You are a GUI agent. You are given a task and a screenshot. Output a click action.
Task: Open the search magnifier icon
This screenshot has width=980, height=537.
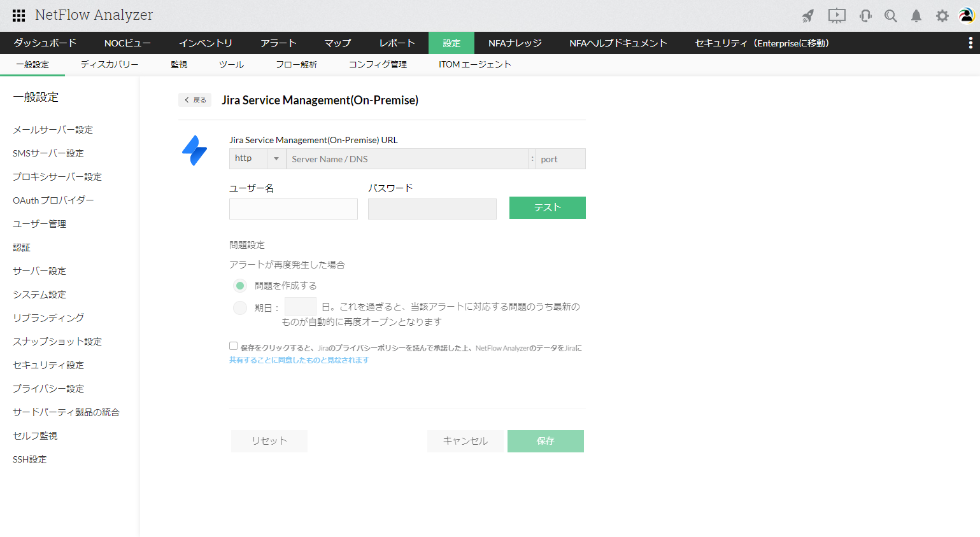click(891, 16)
